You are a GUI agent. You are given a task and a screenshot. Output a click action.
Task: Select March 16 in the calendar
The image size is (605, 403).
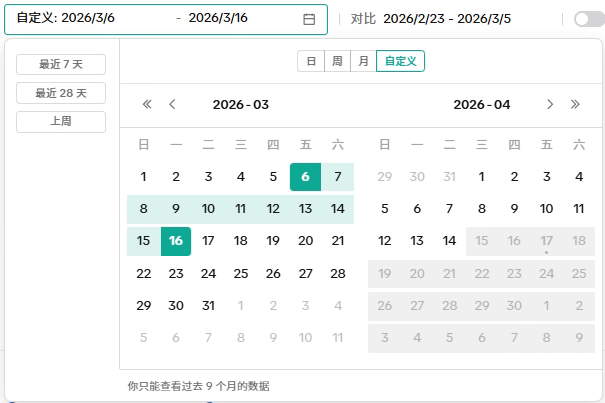[176, 241]
